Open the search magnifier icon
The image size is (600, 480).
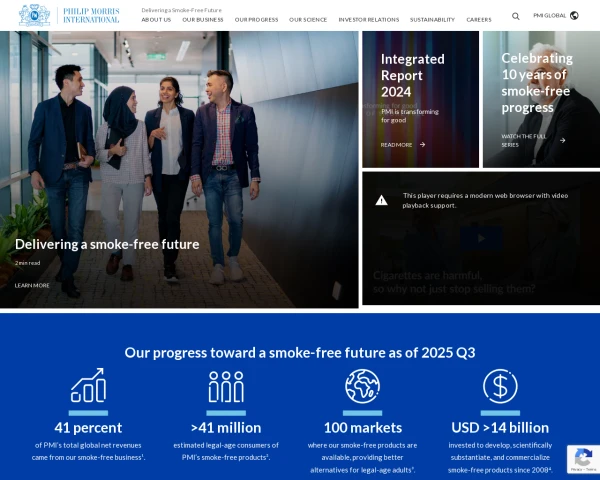pos(516,16)
